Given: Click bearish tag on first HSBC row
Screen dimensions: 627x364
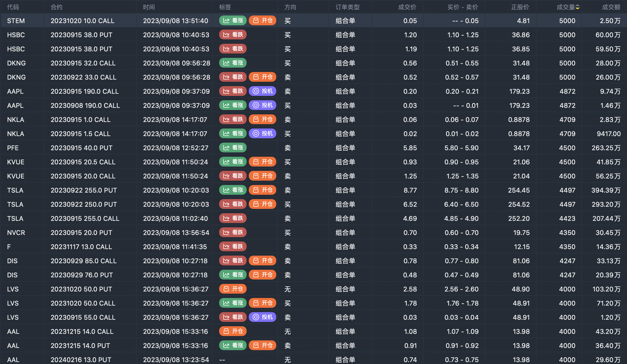Looking at the screenshot, I should 233,35.
